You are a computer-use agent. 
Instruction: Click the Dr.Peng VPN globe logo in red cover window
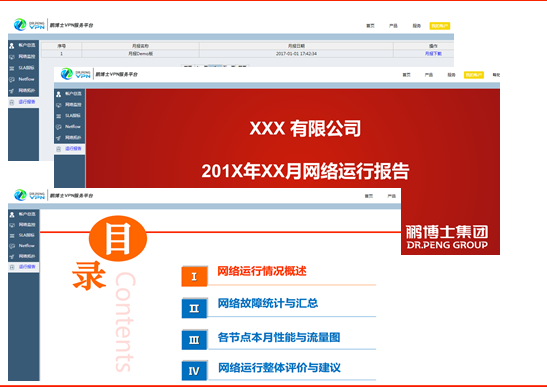67,74
